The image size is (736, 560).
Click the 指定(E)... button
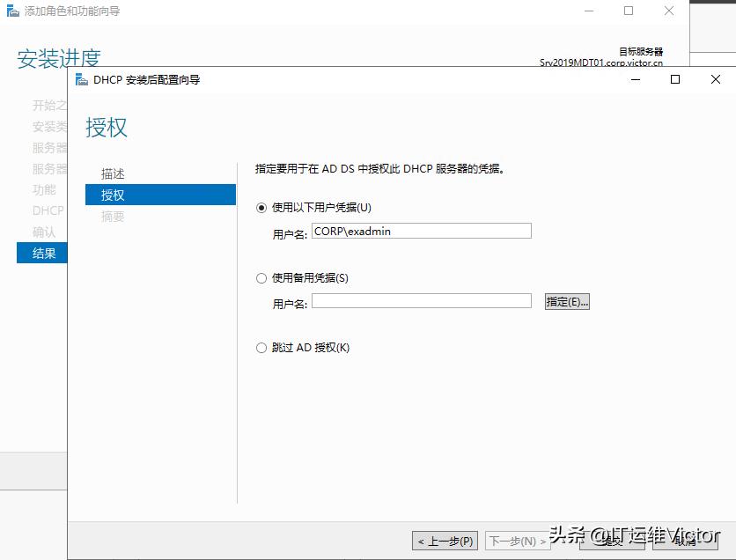point(568,301)
